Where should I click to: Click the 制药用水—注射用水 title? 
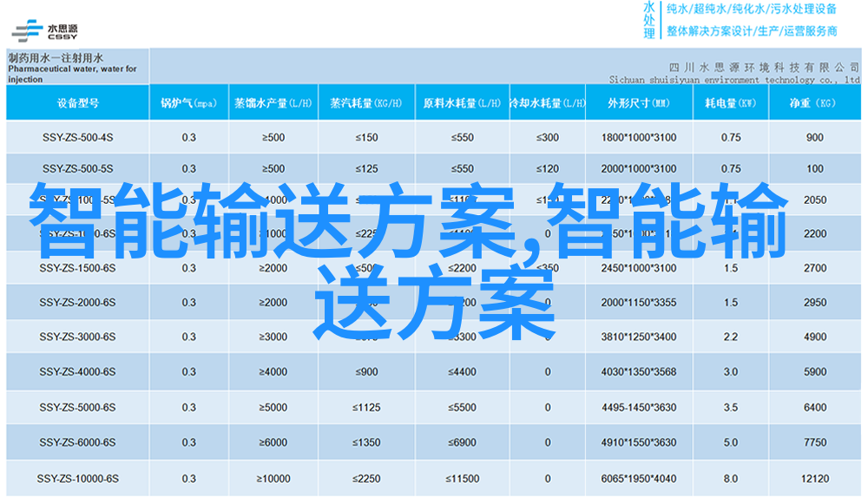(x=56, y=57)
